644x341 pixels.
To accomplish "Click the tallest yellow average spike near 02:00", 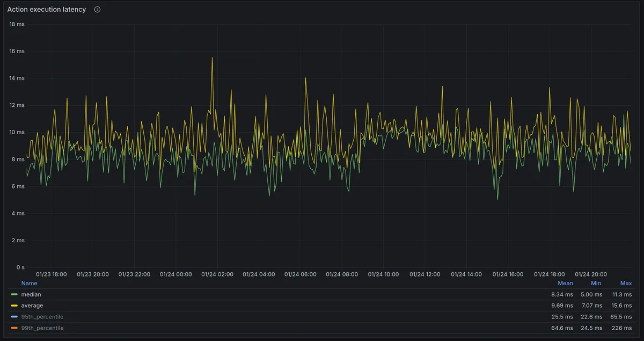I will [212, 58].
